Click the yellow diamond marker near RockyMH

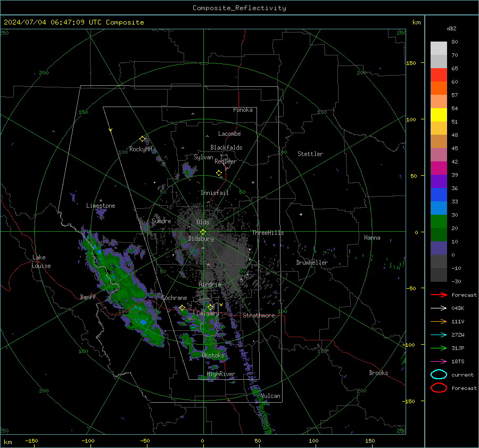coord(142,139)
